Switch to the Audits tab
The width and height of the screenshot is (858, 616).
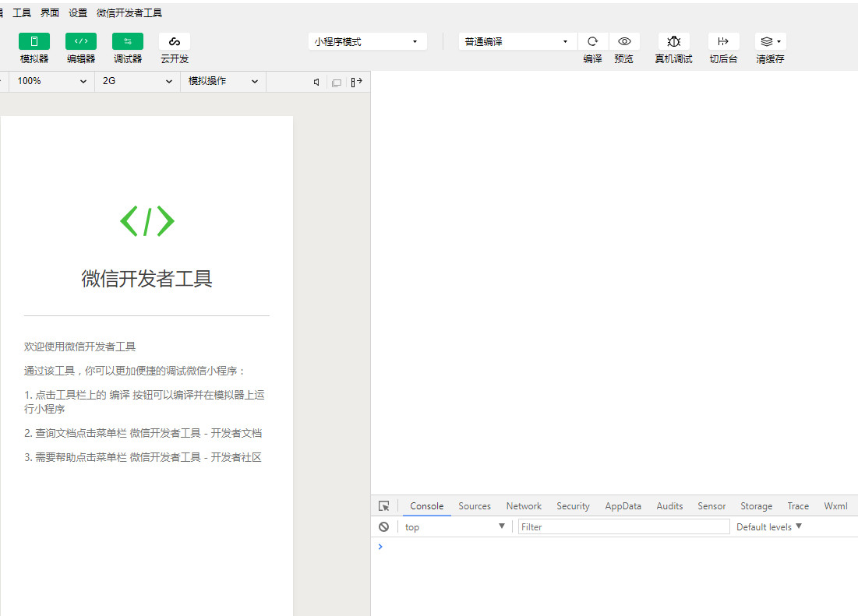(x=669, y=506)
